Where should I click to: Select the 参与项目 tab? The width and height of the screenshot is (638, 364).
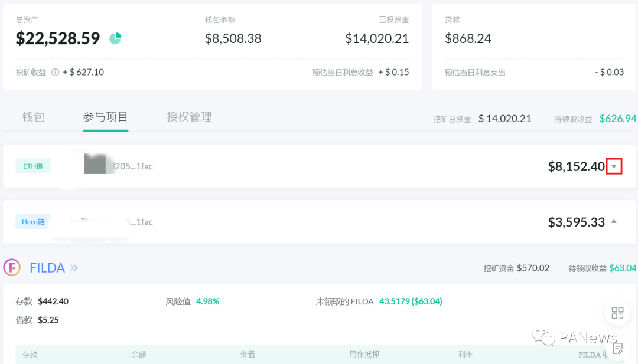(105, 116)
